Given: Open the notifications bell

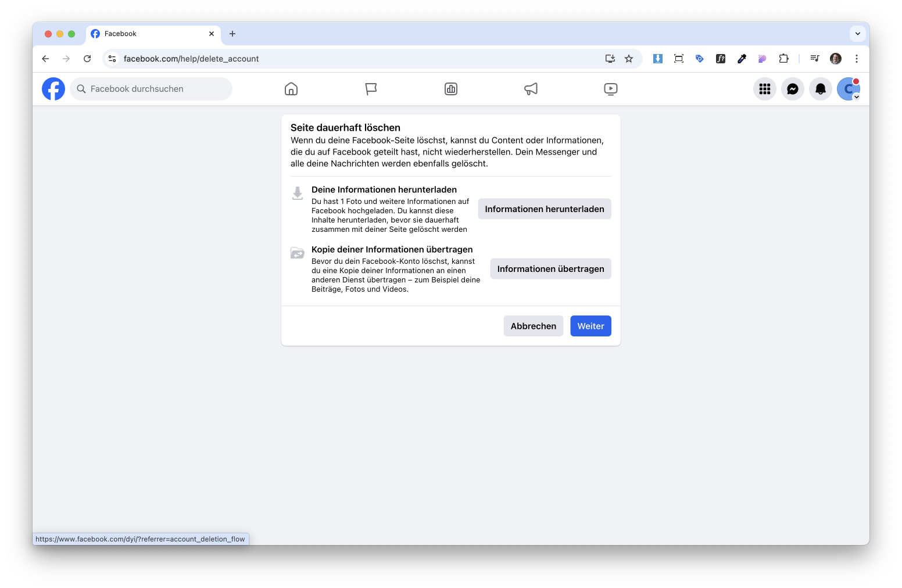Looking at the screenshot, I should [x=820, y=89].
